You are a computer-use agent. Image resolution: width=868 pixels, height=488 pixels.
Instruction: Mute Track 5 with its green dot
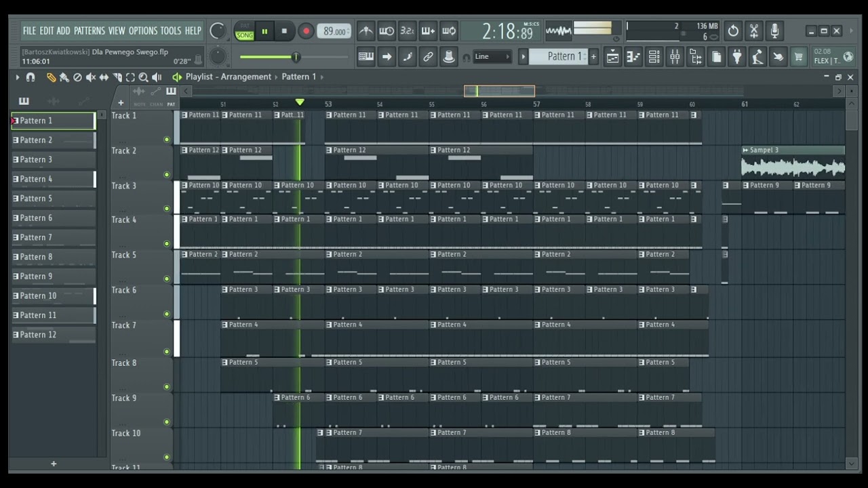(x=167, y=279)
